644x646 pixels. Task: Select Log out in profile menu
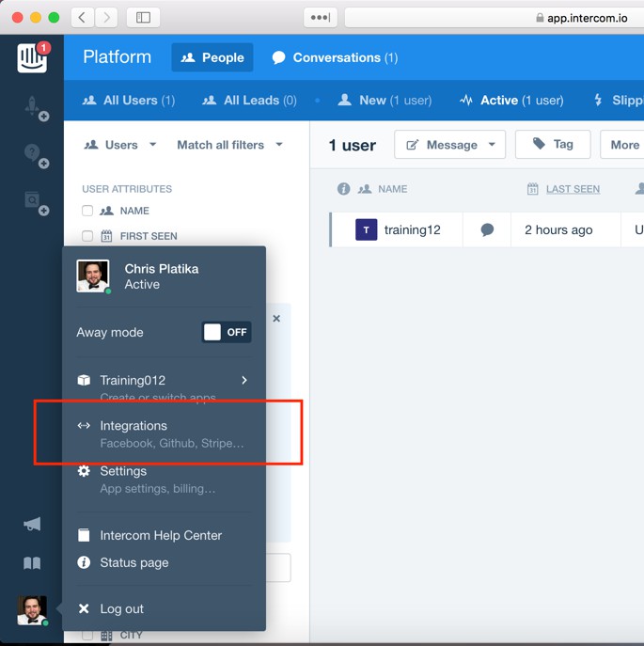(x=121, y=608)
